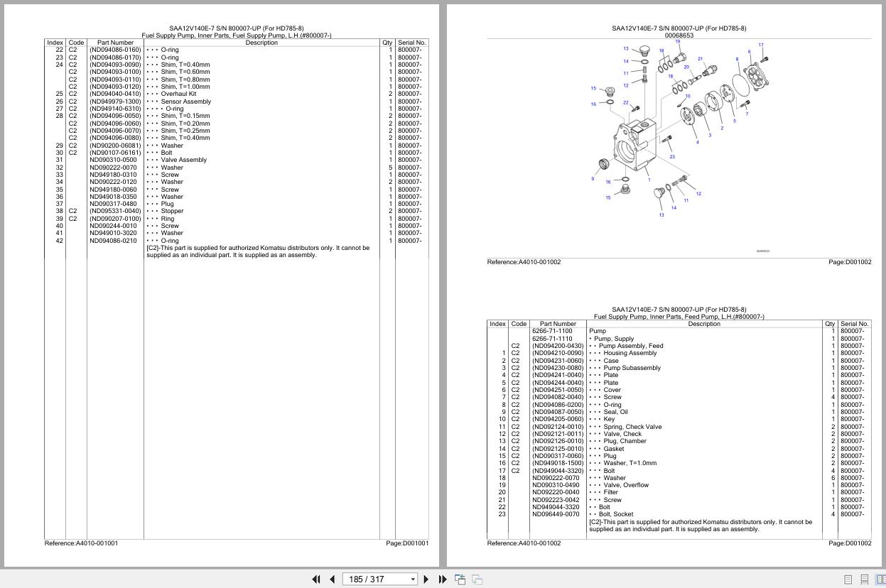The width and height of the screenshot is (886, 588).
Task: Click the Pump Subassembly description
Action: [x=632, y=368]
